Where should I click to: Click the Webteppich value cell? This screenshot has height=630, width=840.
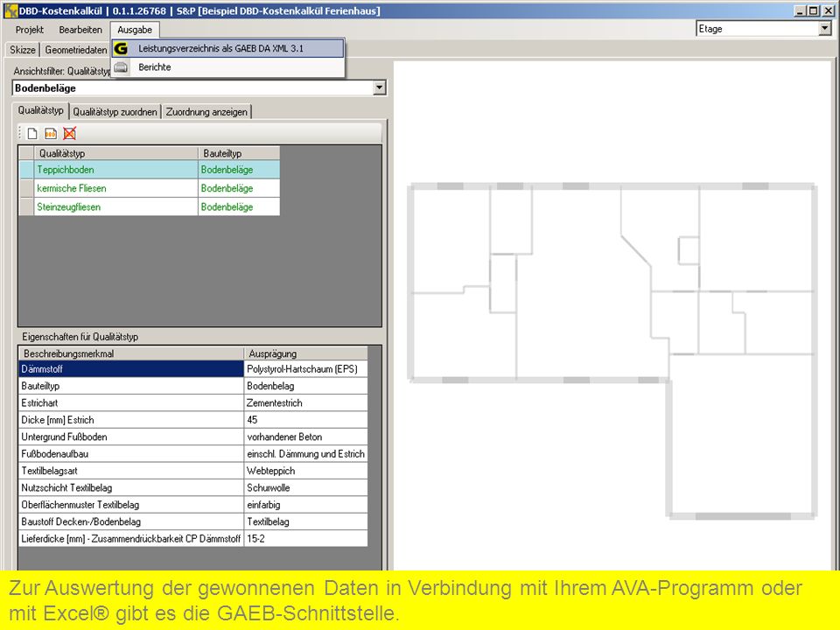(x=306, y=471)
